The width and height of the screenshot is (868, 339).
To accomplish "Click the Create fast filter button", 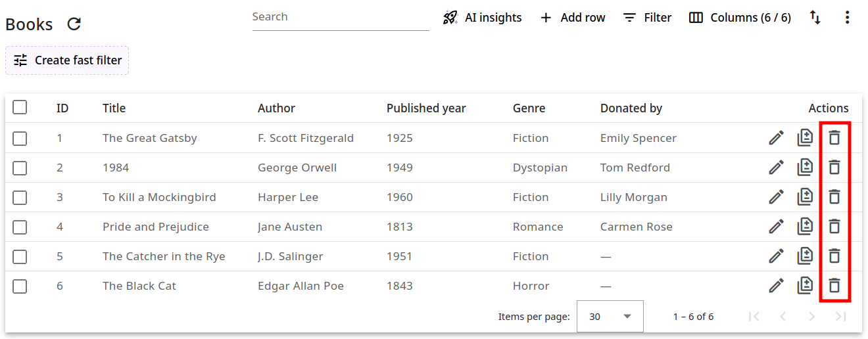I will coord(67,60).
